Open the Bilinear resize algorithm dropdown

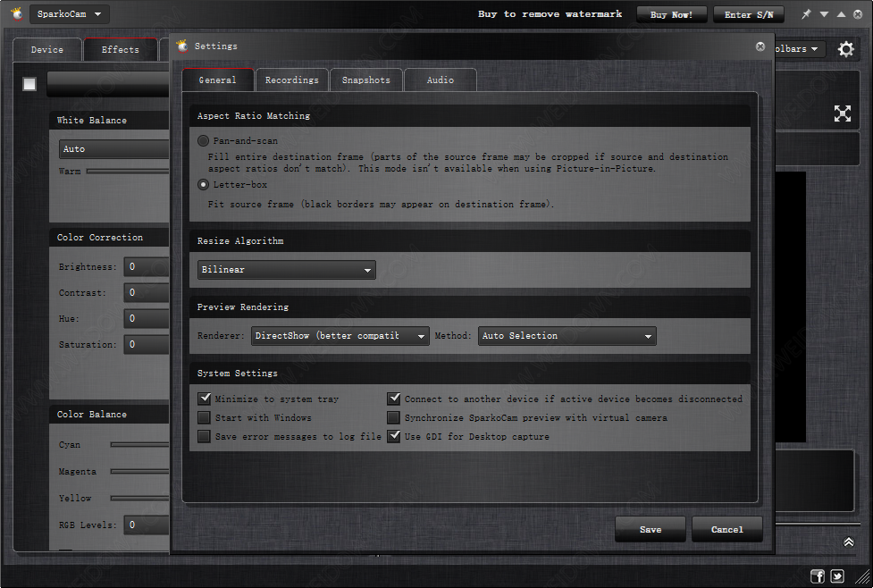click(x=287, y=270)
